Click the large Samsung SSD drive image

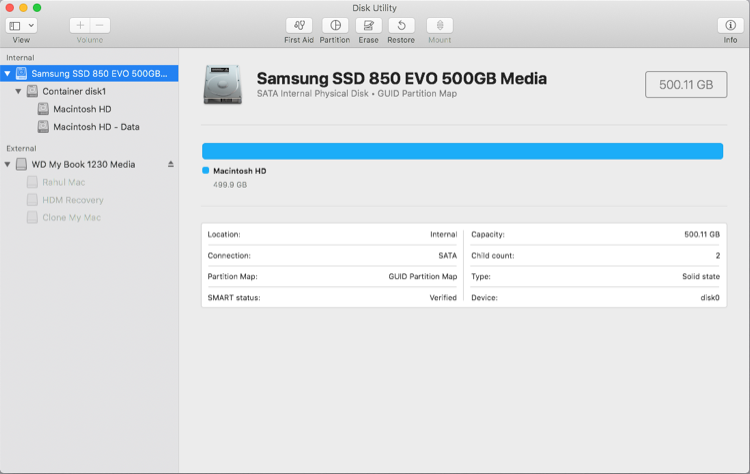tap(222, 84)
